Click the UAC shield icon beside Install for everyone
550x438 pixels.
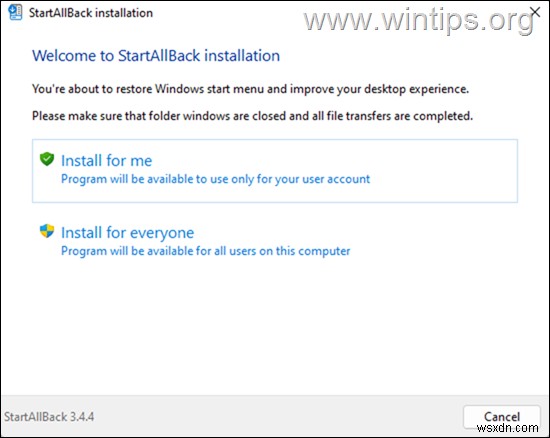pos(47,231)
